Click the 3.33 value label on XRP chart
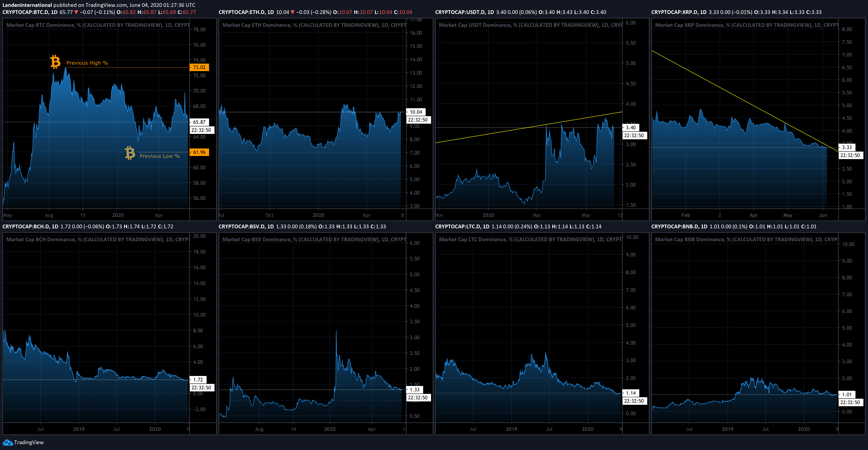The width and height of the screenshot is (868, 450). 847,147
